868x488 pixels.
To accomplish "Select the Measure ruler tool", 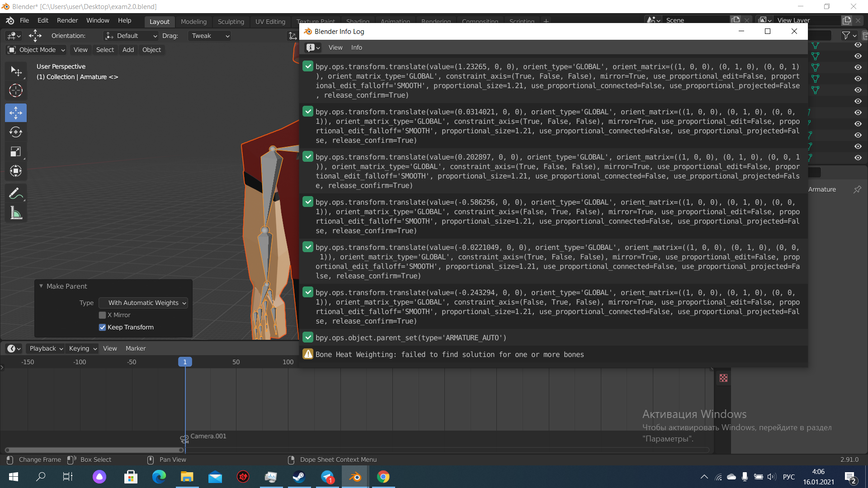I will click(16, 213).
